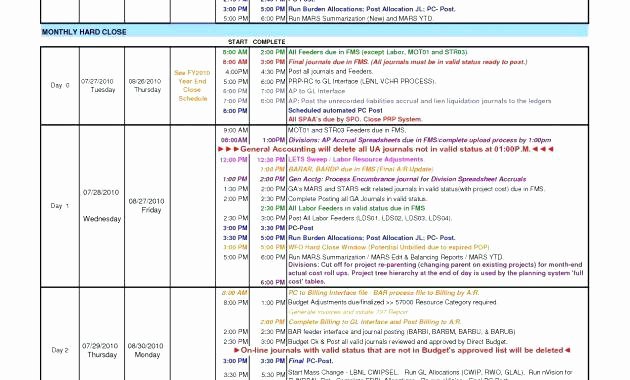Select 'AP: Post the unrecorded liabilities accrual' line

point(420,101)
